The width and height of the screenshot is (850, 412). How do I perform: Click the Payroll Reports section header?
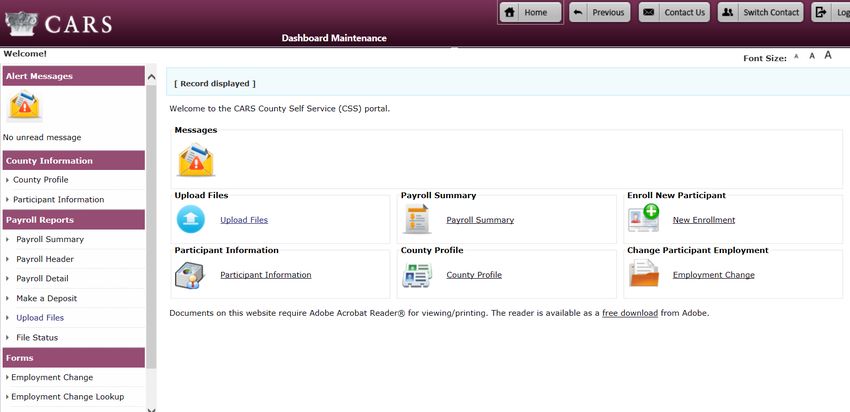coord(74,220)
